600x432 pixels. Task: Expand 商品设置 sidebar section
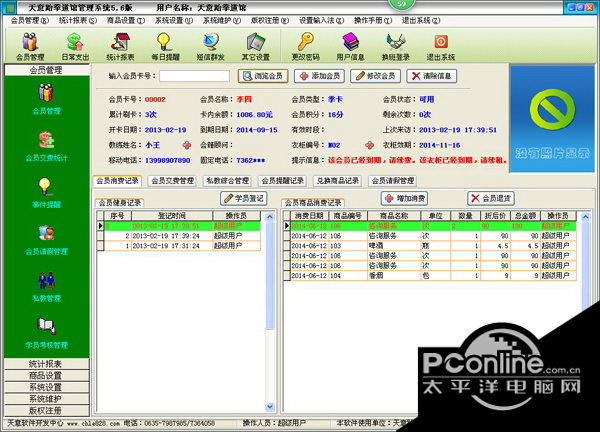(46, 375)
